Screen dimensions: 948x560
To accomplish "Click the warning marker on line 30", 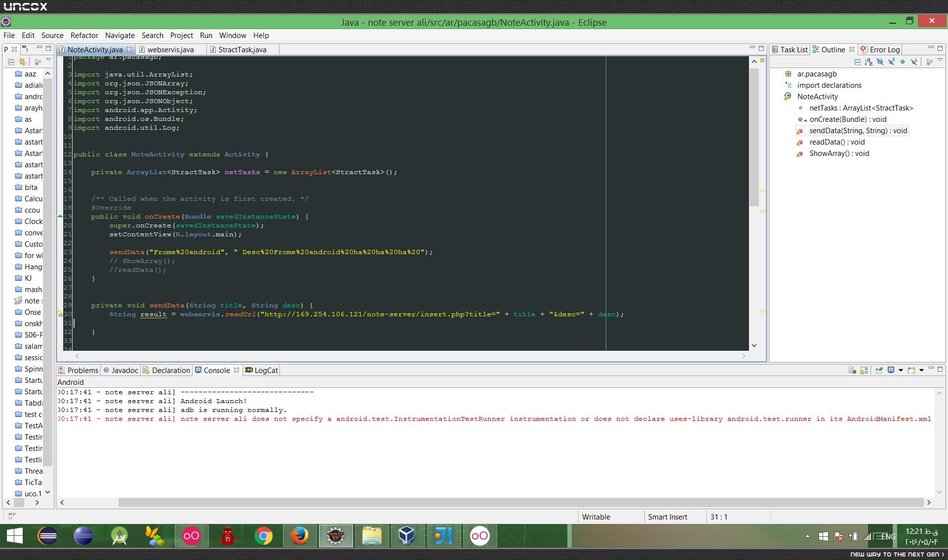I will point(60,314).
